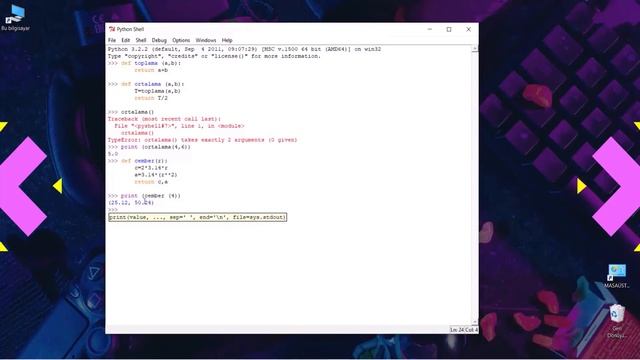Select the MASAUST desktop shortcut icon

tap(617, 276)
